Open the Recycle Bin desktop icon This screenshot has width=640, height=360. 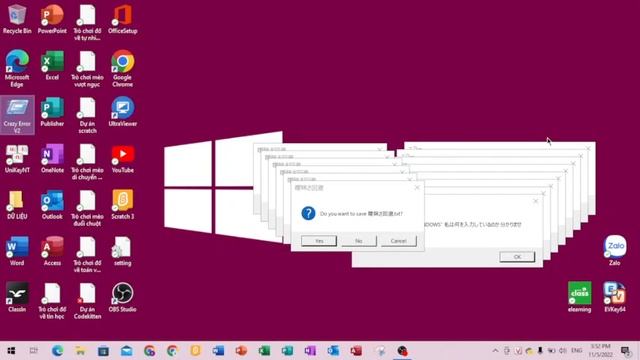click(x=17, y=19)
